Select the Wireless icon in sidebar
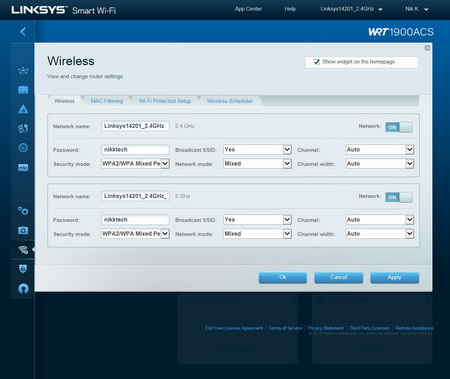The width and height of the screenshot is (450, 379). pyautogui.click(x=23, y=250)
